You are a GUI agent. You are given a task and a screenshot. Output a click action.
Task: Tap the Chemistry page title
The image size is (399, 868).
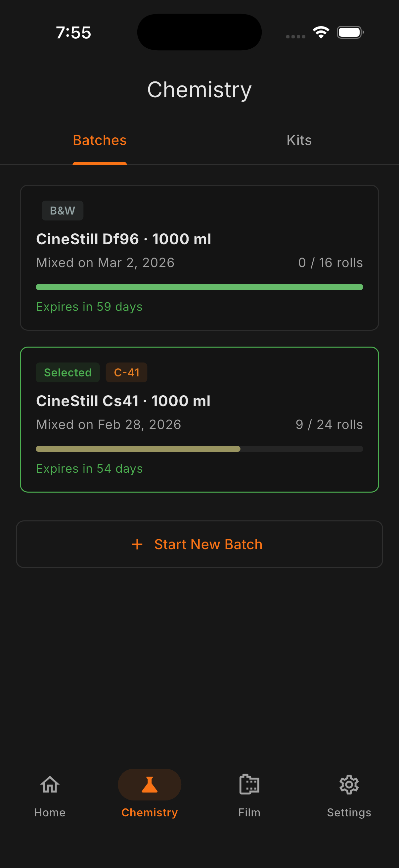tap(199, 90)
